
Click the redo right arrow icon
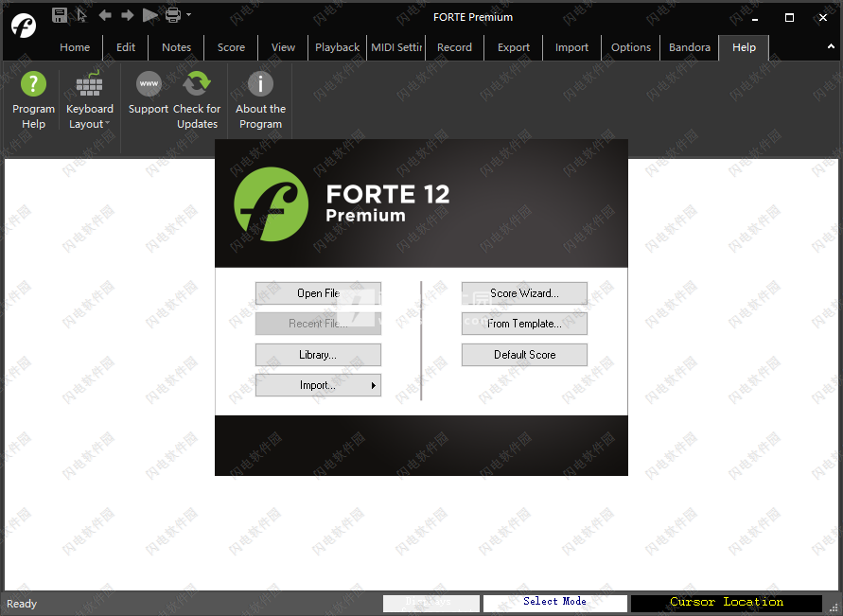pyautogui.click(x=128, y=15)
